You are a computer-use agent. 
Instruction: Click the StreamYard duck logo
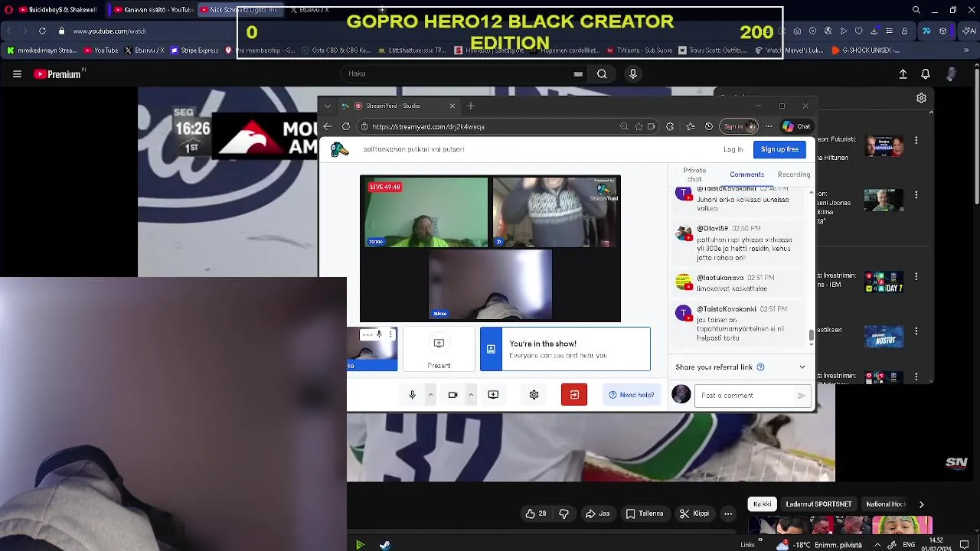(340, 149)
